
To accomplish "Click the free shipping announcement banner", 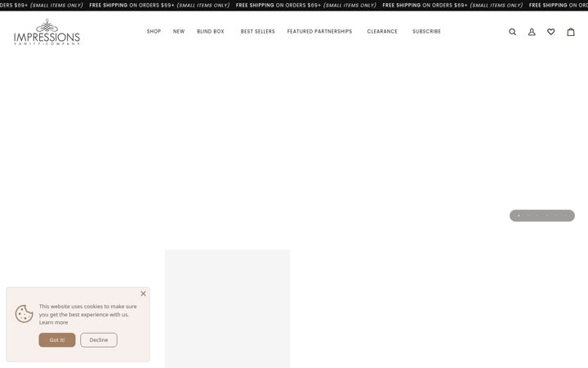I will click(294, 5).
